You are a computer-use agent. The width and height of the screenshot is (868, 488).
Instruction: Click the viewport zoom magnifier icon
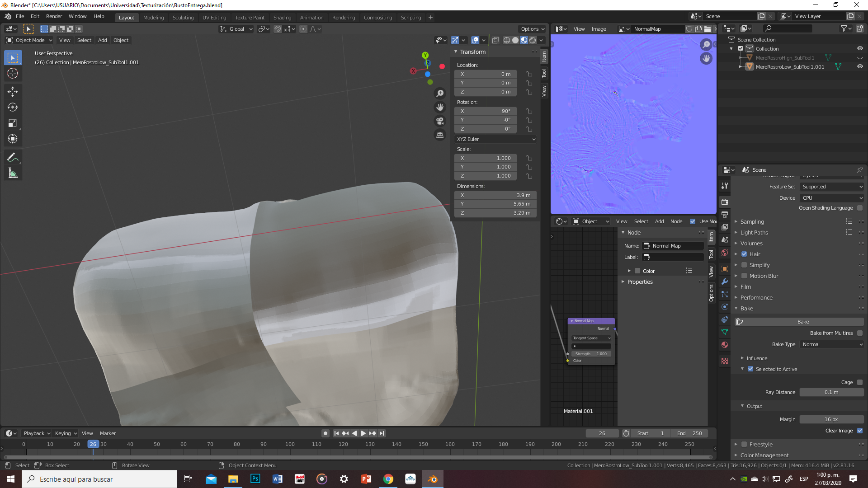440,94
